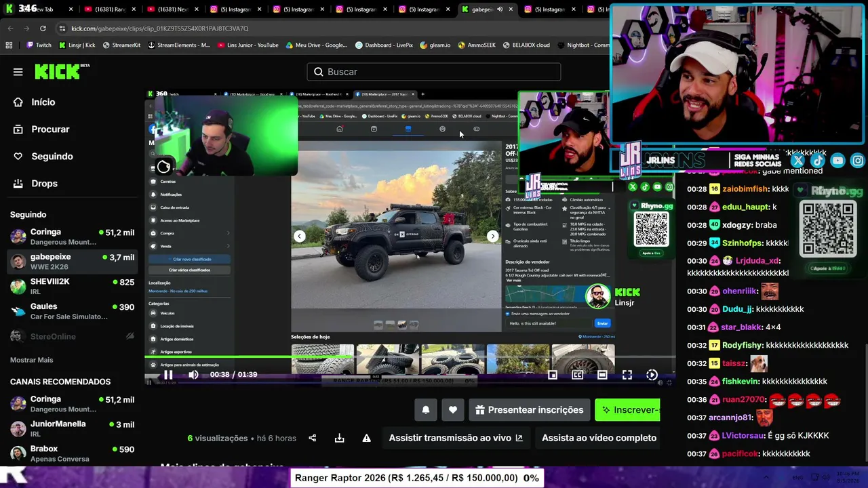The width and height of the screenshot is (868, 488).
Task: Close the (16381) Ranc YouTube tab
Action: 134,9
